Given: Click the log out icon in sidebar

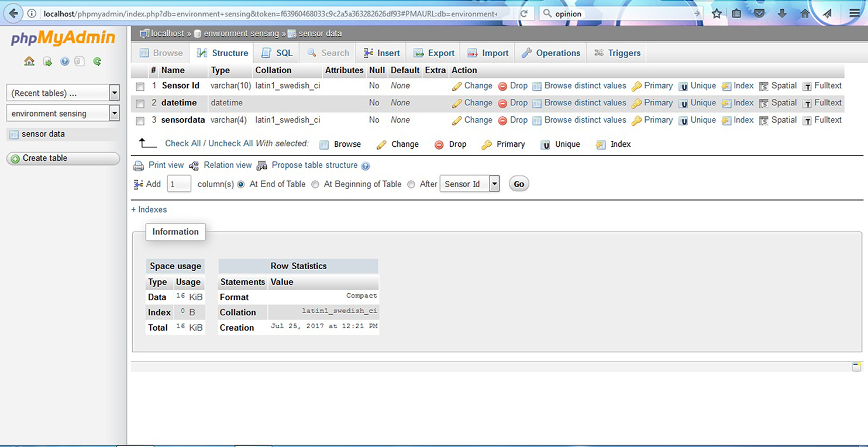Looking at the screenshot, I should [x=47, y=61].
